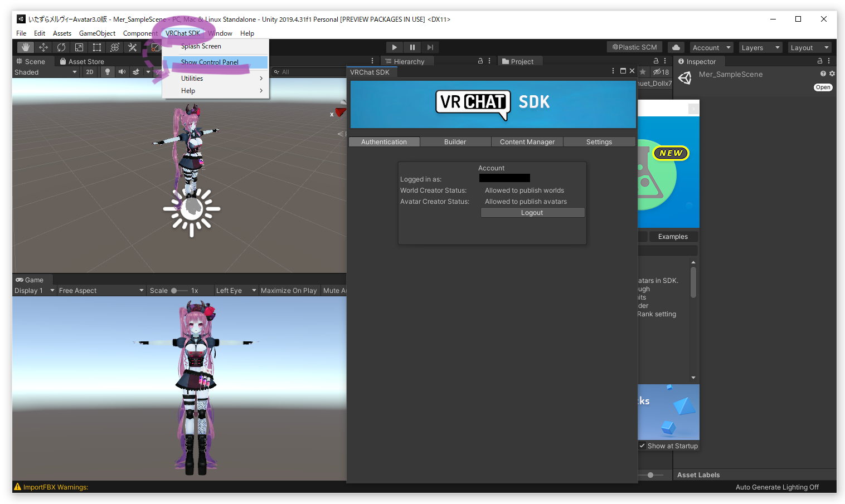Open the File menu
845x504 pixels.
21,33
